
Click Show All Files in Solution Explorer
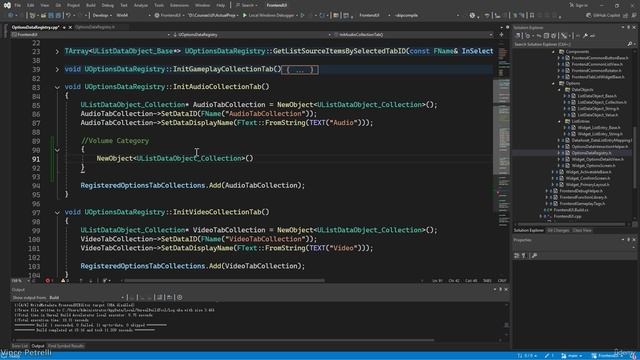pos(553,36)
